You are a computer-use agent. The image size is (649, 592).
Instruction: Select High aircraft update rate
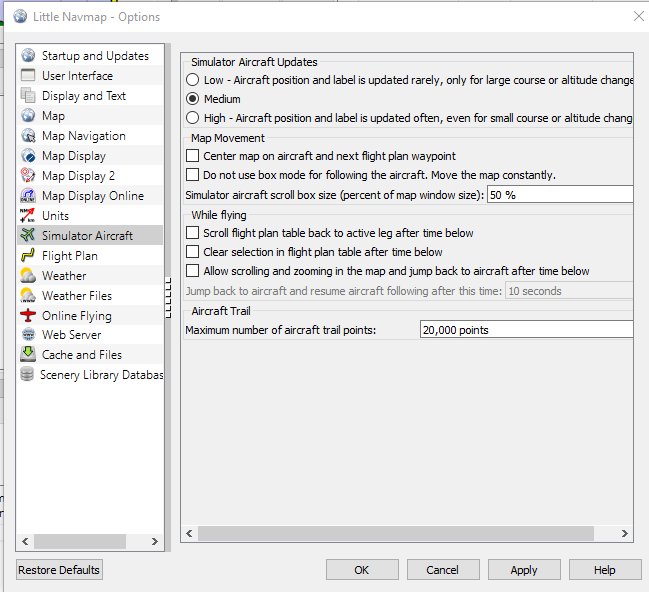192,118
